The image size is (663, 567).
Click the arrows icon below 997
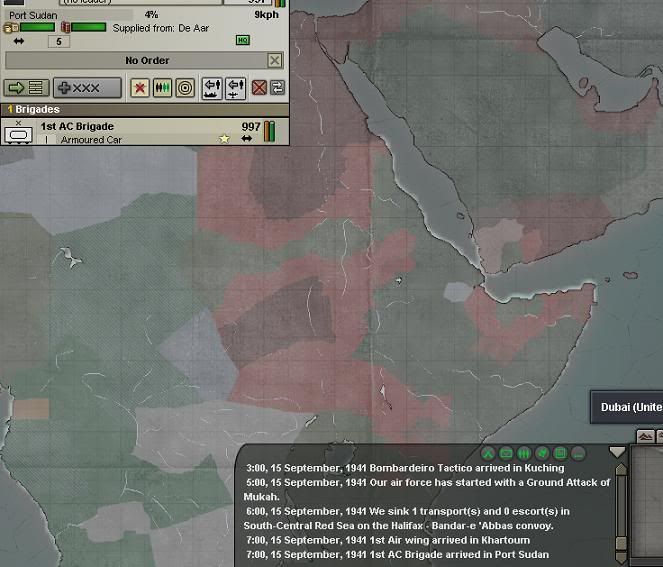pos(247,138)
